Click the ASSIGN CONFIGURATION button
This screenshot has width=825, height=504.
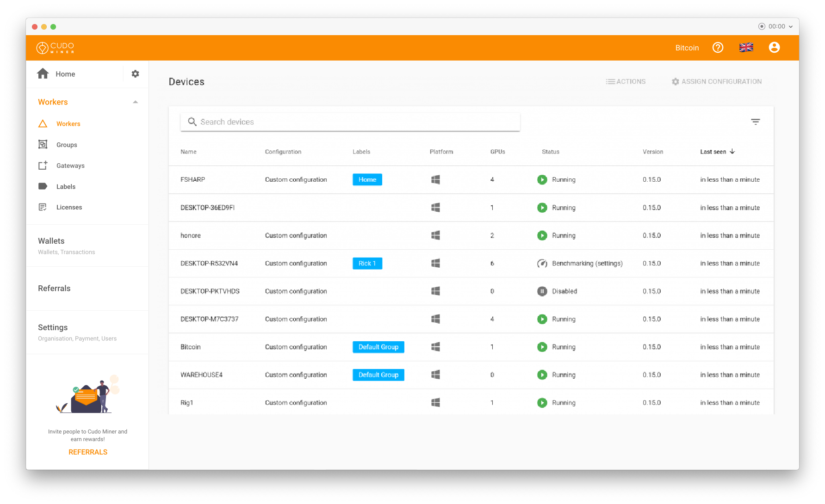pyautogui.click(x=716, y=81)
